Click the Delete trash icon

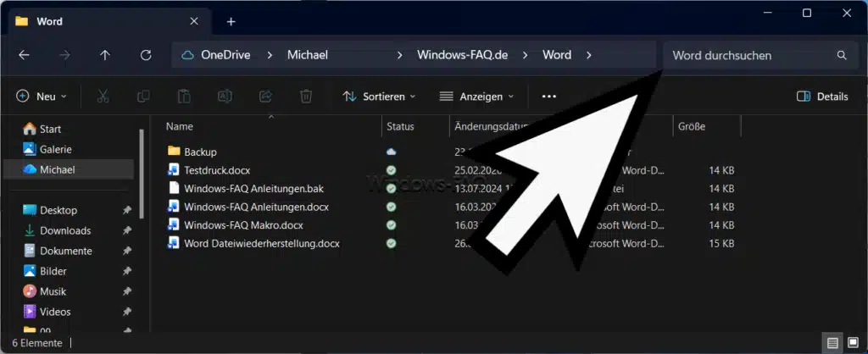click(306, 97)
